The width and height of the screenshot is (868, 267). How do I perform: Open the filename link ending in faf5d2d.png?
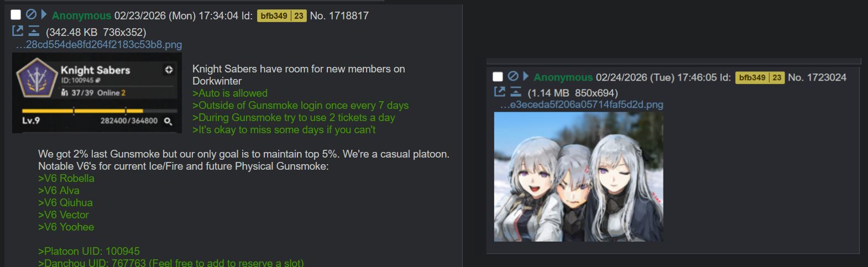point(581,104)
